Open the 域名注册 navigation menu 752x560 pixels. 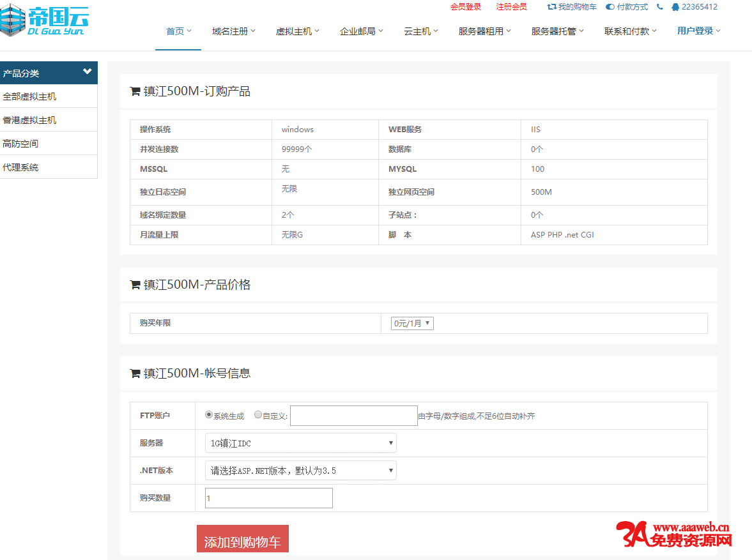tap(233, 31)
